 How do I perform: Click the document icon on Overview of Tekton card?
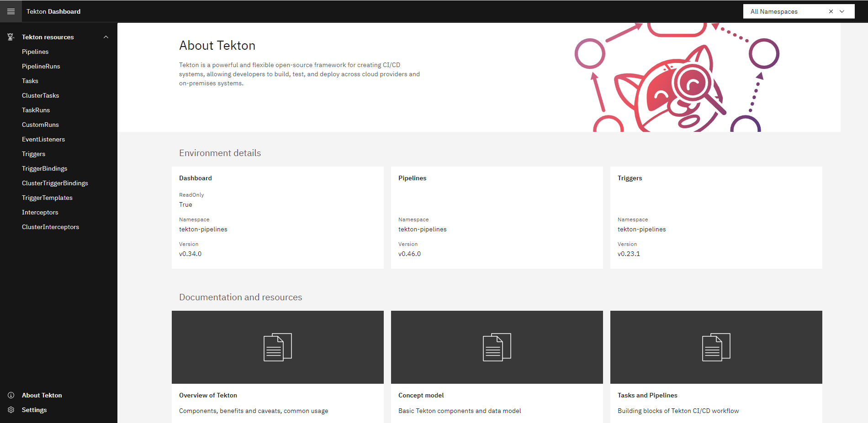tap(277, 347)
